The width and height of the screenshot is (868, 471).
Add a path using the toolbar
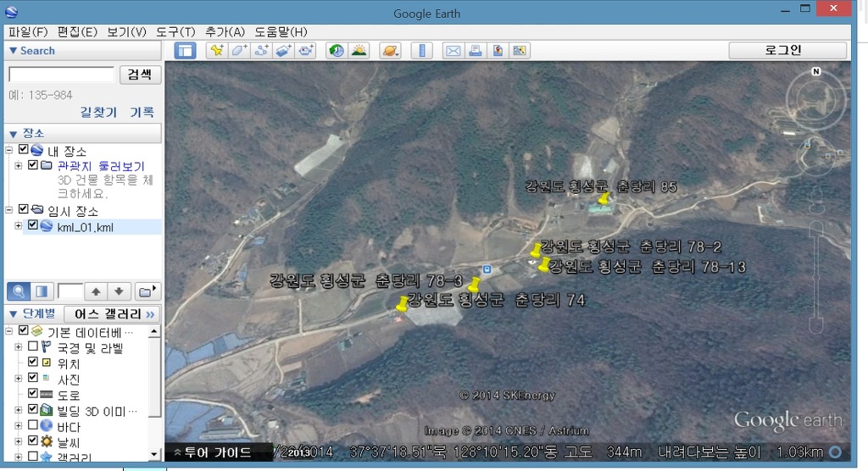click(x=261, y=51)
